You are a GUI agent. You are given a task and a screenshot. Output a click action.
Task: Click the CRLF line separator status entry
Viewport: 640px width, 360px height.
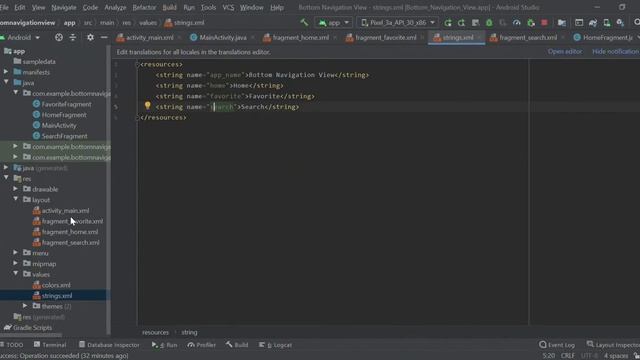568,356
